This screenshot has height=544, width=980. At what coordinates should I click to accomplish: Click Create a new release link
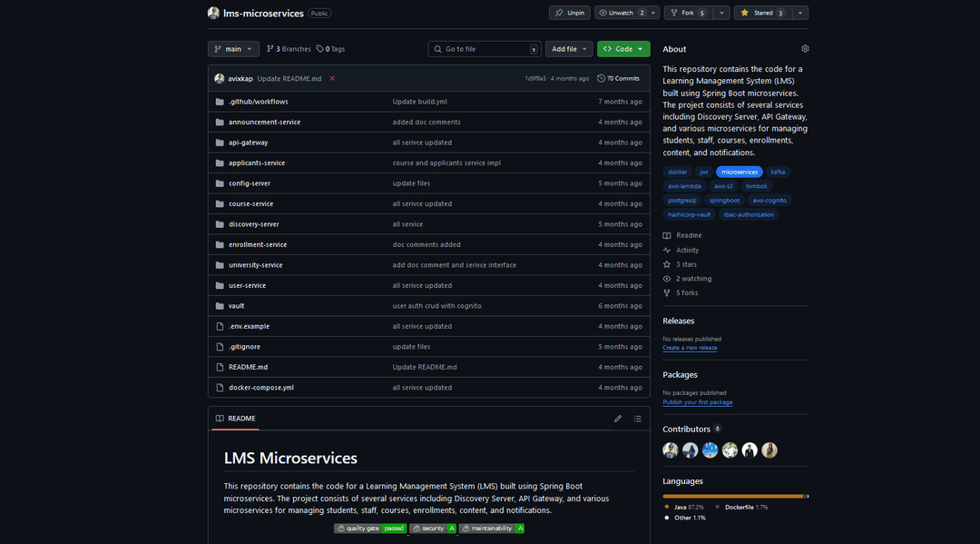pyautogui.click(x=690, y=346)
